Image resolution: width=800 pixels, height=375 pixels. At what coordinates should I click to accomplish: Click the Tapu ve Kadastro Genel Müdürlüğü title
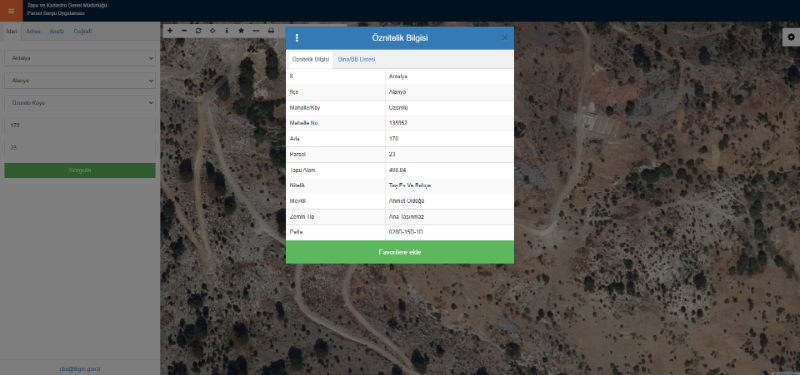pos(67,5)
